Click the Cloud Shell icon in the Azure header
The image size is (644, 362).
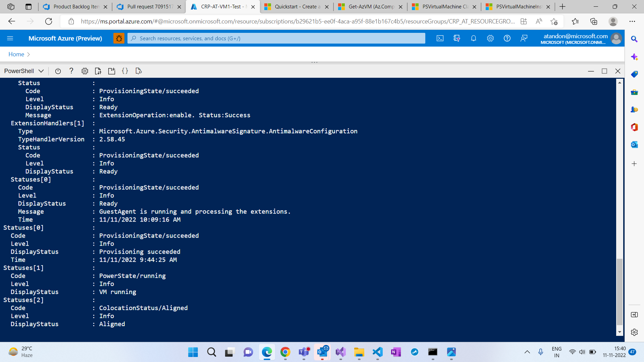[x=440, y=38]
